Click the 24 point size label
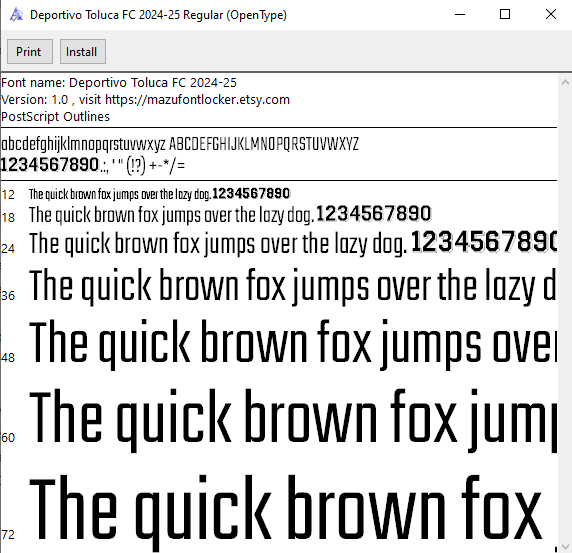Screen dimensions: 572x553 tap(8, 249)
